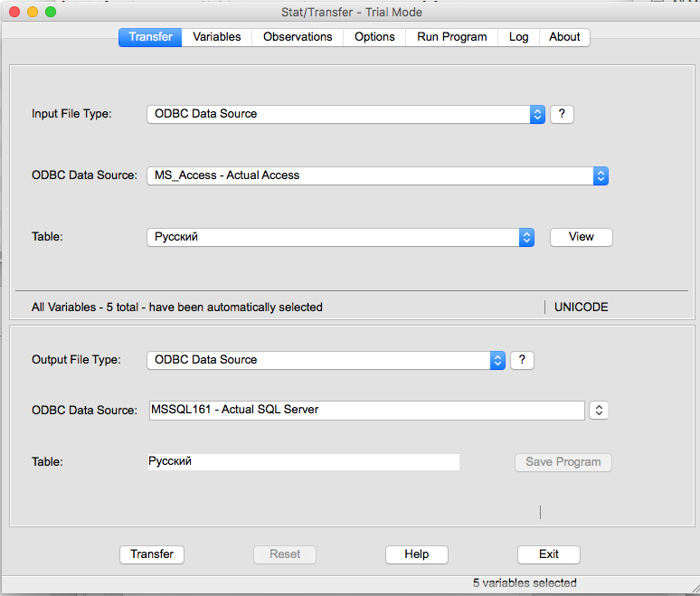Click the output ODBC Data Source stepper arrows
This screenshot has width=700, height=596.
click(x=598, y=411)
